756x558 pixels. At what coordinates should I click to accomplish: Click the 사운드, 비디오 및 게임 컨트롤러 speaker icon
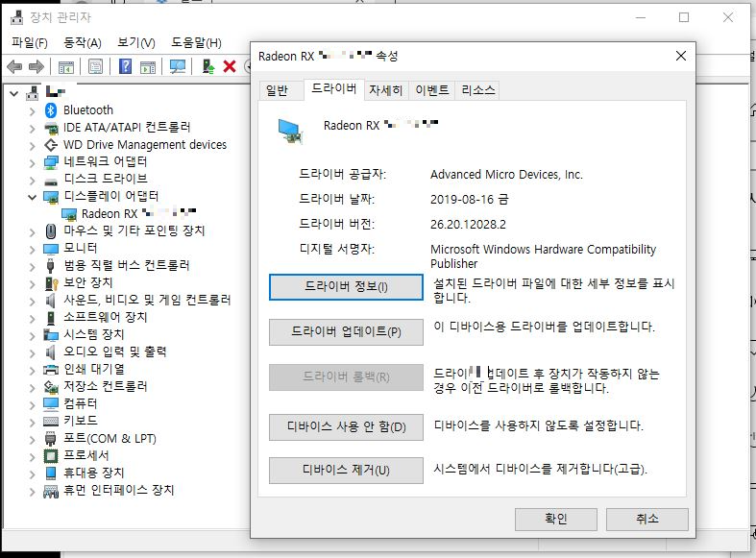click(50, 301)
